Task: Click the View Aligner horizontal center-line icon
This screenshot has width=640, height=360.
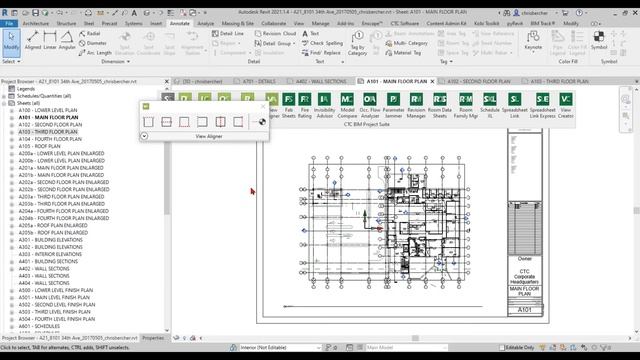Action: [x=166, y=122]
